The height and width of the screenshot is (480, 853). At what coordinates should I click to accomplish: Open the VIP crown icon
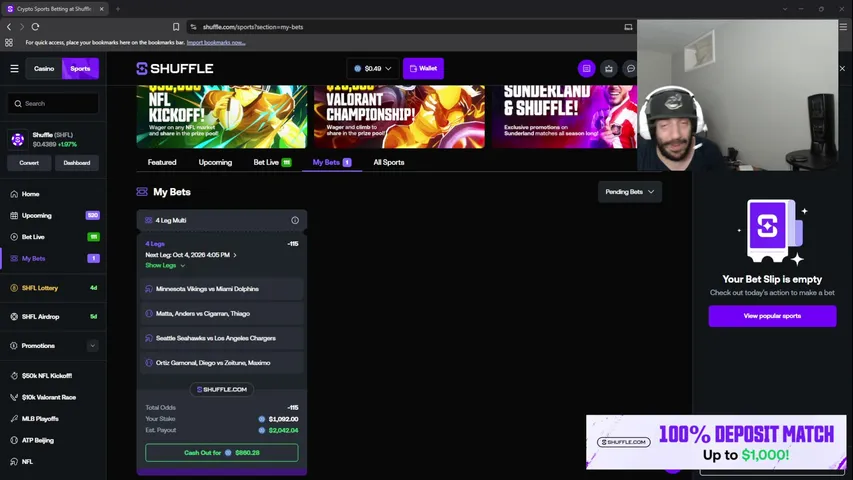[609, 69]
